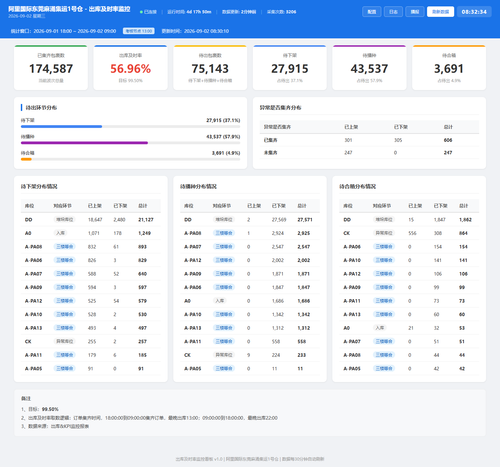Click the 入库 tag in the 待下架 A0 row
The image size is (500, 467).
click(x=61, y=233)
